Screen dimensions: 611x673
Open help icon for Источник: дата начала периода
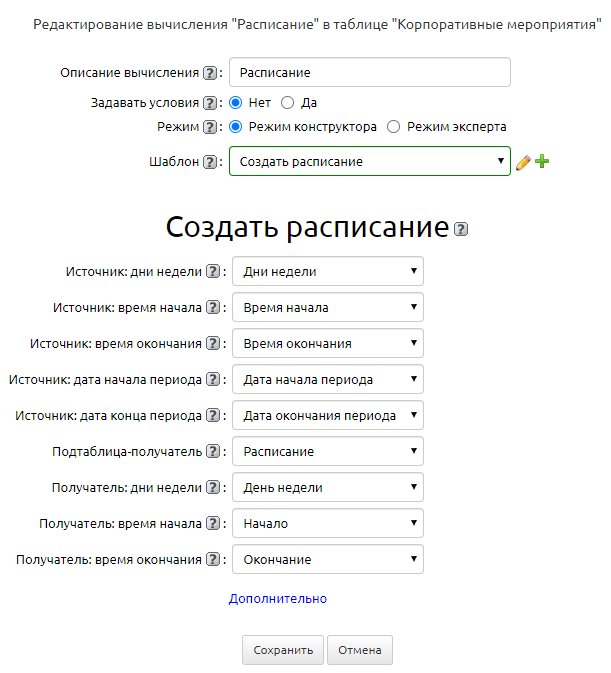click(213, 379)
